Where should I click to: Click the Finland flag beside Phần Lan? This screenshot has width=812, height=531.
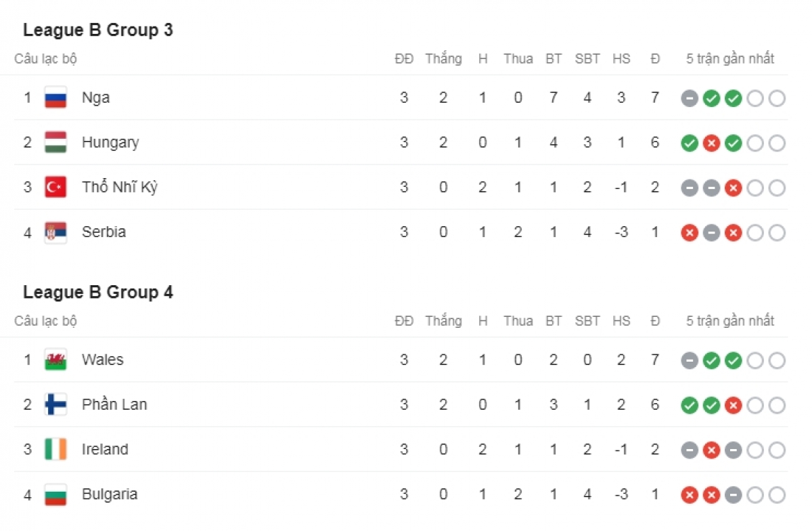click(x=55, y=404)
